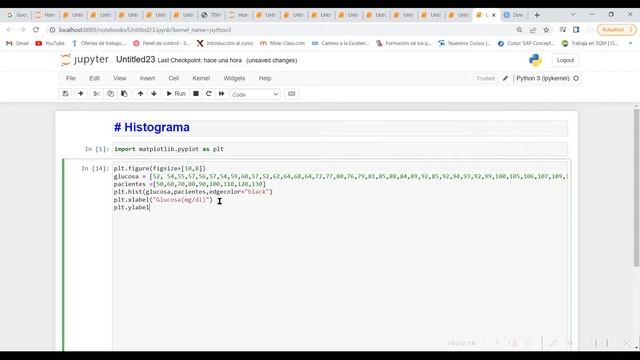Restart the kernel icon
This screenshot has width=640, height=360.
[x=209, y=94]
